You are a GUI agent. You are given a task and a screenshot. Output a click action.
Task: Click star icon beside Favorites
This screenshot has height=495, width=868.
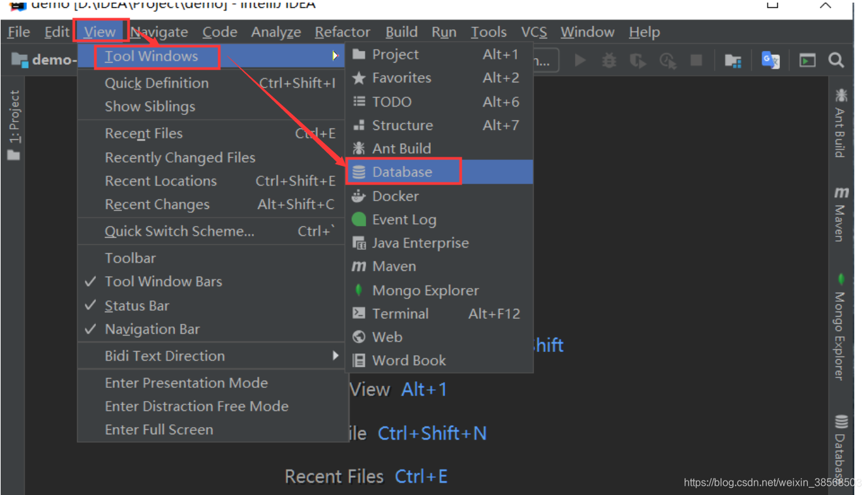point(359,78)
